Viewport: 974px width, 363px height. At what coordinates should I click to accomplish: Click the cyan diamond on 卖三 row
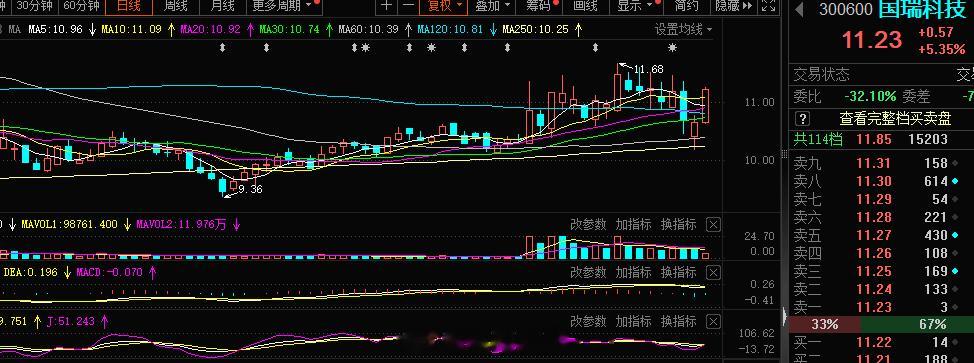[x=954, y=272]
